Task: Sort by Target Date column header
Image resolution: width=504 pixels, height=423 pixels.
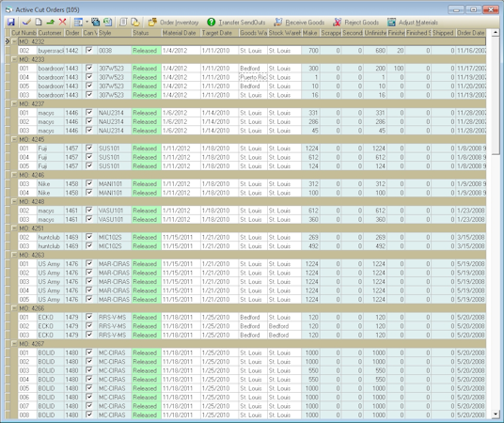Action: click(x=219, y=33)
